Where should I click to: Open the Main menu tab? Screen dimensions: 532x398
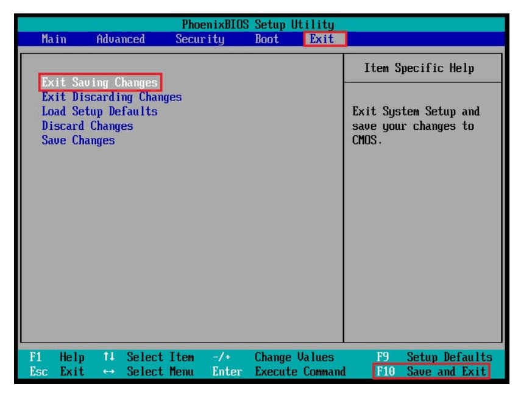tap(54, 39)
